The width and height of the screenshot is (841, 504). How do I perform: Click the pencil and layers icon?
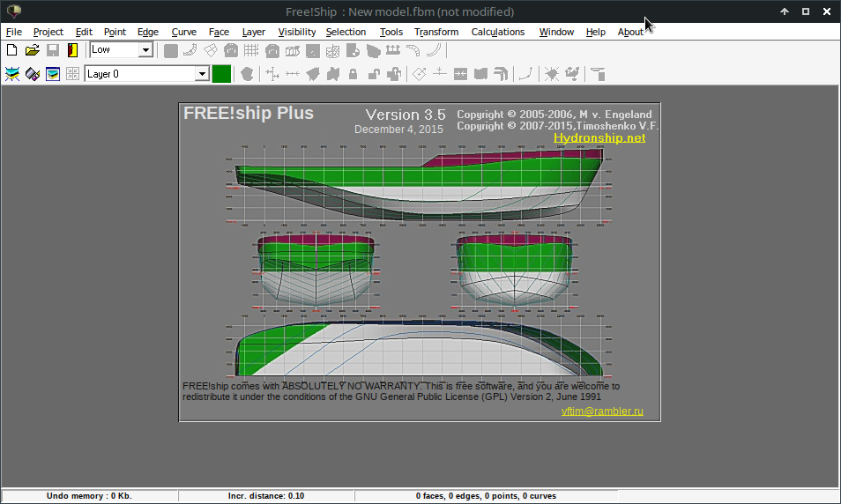33,74
